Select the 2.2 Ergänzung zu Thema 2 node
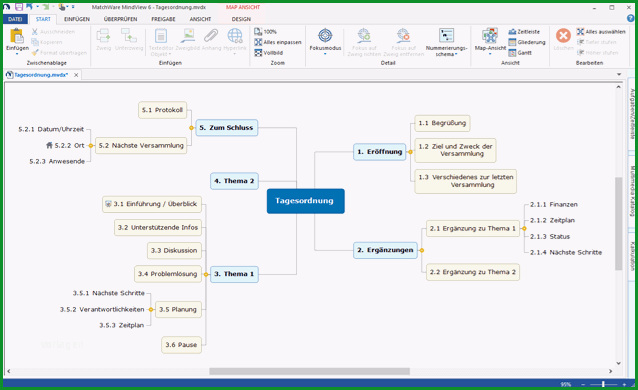This screenshot has width=638, height=390. click(473, 272)
